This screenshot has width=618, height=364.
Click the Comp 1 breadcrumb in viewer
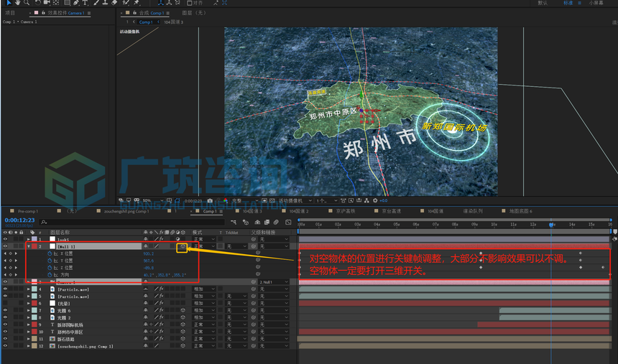[x=146, y=22]
